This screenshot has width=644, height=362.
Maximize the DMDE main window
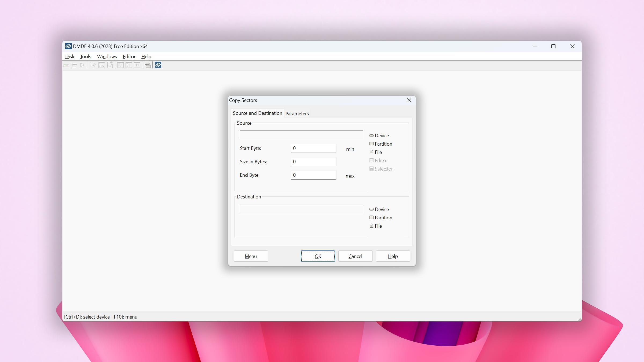coord(553,46)
